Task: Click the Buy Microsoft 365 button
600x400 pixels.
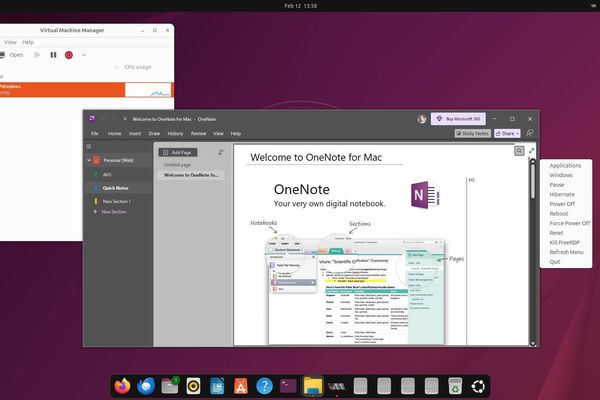Action: pos(458,119)
